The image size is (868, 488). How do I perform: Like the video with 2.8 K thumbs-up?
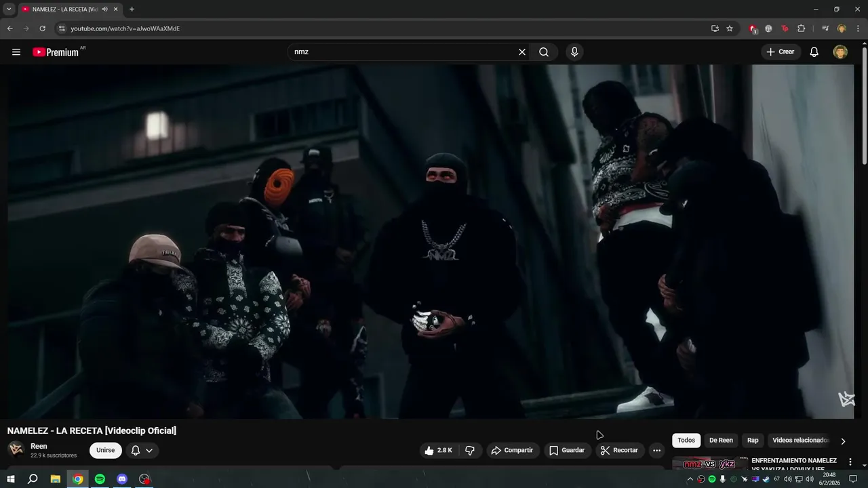click(438, 450)
